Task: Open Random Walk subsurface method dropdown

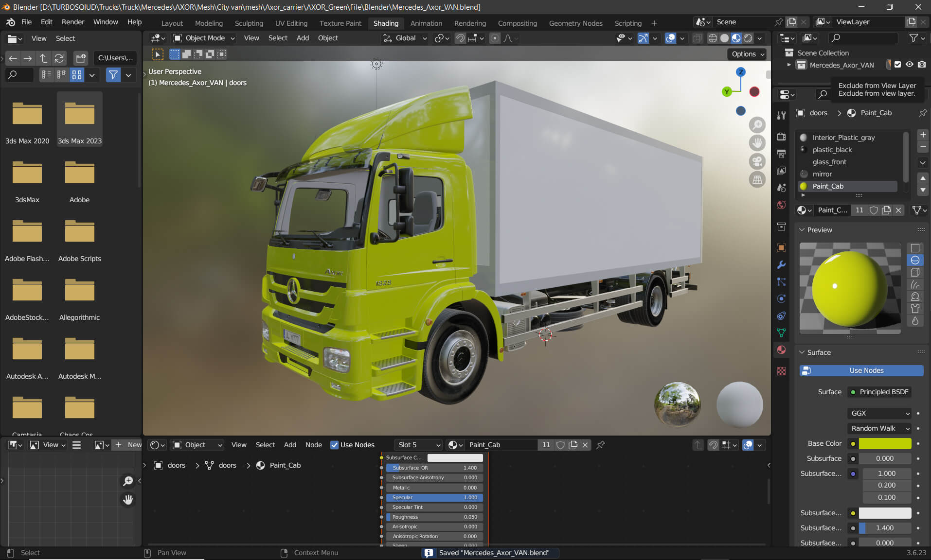Action: [x=879, y=428]
